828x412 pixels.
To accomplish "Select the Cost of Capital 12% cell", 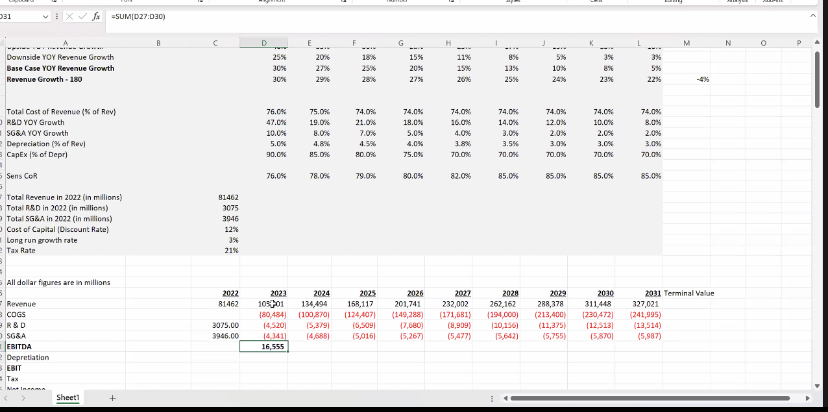I will 215,229.
